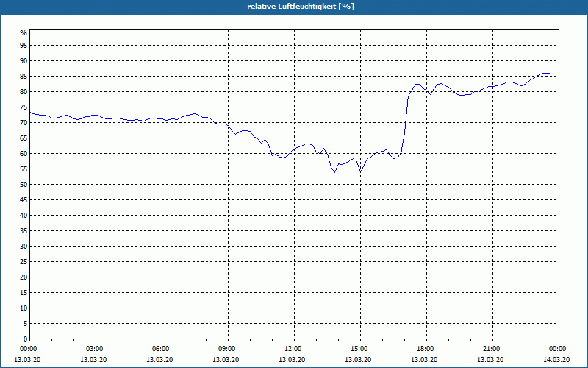
Task: Click the y-axis label '85'
Action: (24, 77)
